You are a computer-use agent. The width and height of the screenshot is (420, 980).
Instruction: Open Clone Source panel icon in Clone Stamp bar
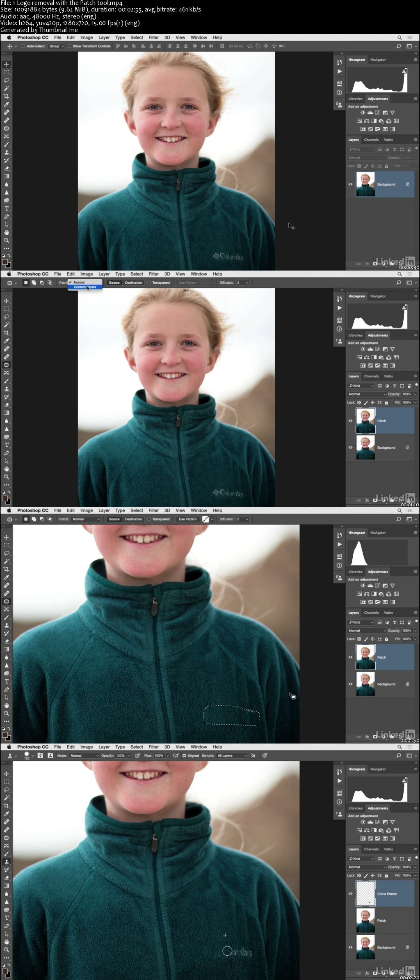pyautogui.click(x=50, y=755)
